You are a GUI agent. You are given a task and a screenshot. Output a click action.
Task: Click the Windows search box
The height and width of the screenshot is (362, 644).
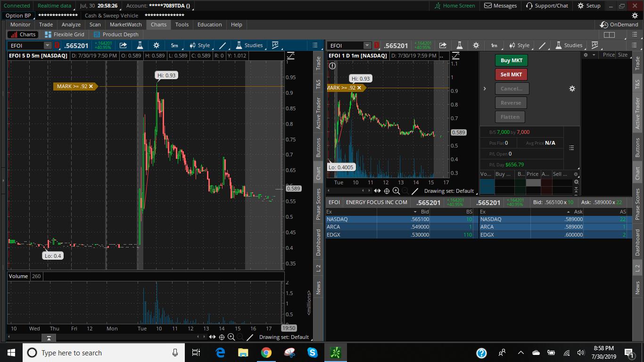point(104,353)
